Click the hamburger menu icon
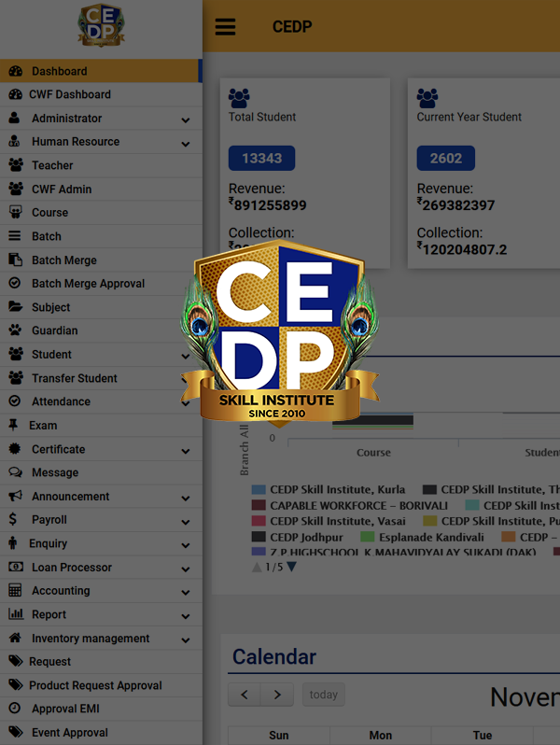The height and width of the screenshot is (745, 560). click(x=225, y=26)
